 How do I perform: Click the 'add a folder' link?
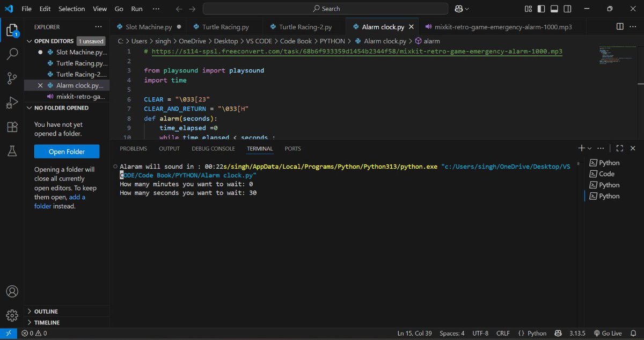60,201
